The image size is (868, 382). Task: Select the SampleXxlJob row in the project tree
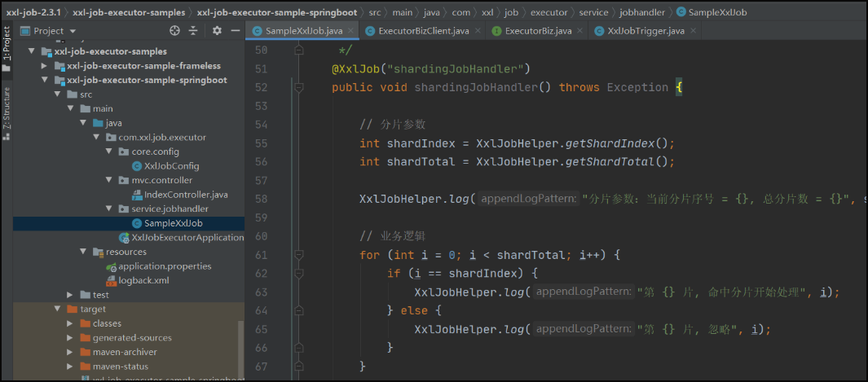pyautogui.click(x=129, y=223)
